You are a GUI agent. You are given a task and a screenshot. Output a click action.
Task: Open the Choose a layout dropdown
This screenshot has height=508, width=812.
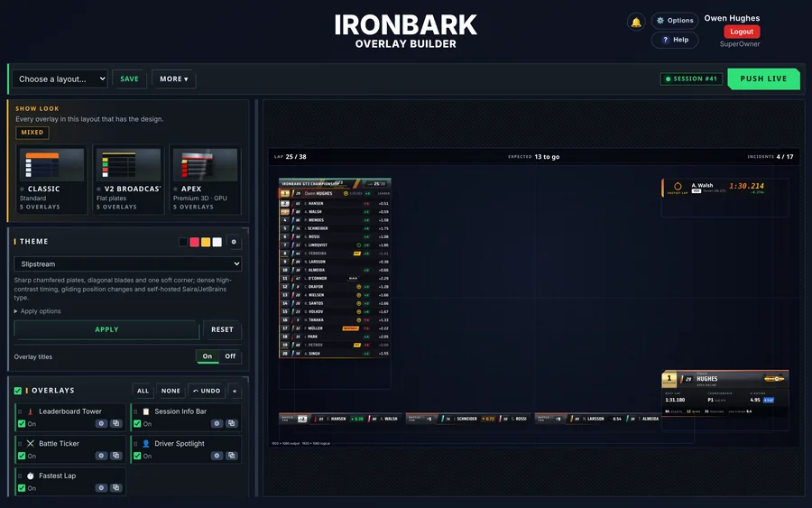[60, 79]
